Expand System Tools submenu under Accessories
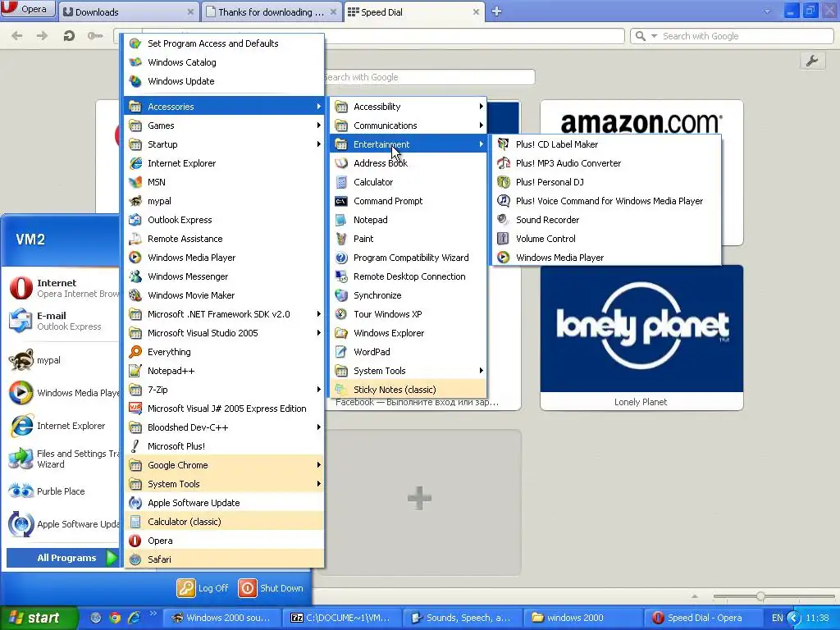The image size is (840, 630). (x=409, y=371)
